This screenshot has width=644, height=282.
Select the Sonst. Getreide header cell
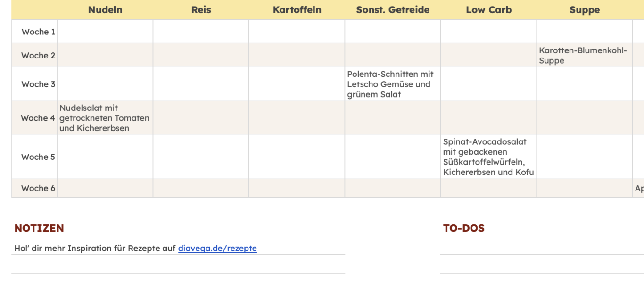click(393, 10)
